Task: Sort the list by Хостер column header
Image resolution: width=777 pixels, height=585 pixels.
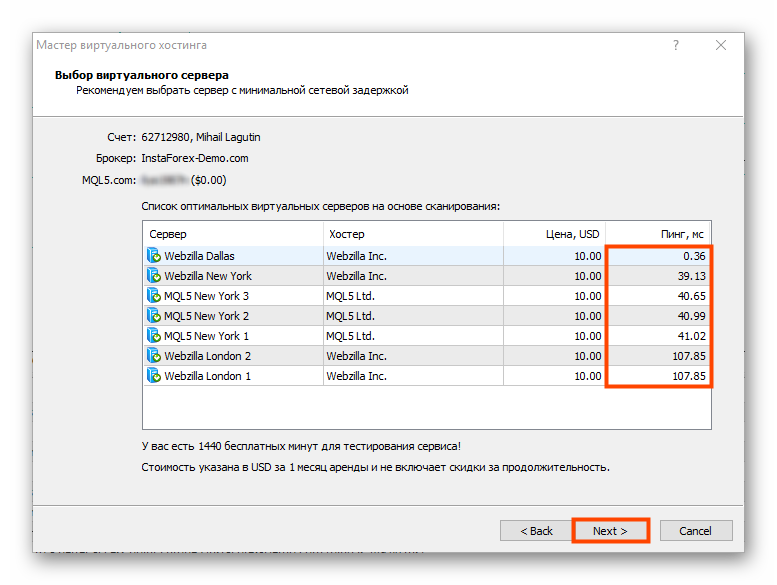Action: 413,234
